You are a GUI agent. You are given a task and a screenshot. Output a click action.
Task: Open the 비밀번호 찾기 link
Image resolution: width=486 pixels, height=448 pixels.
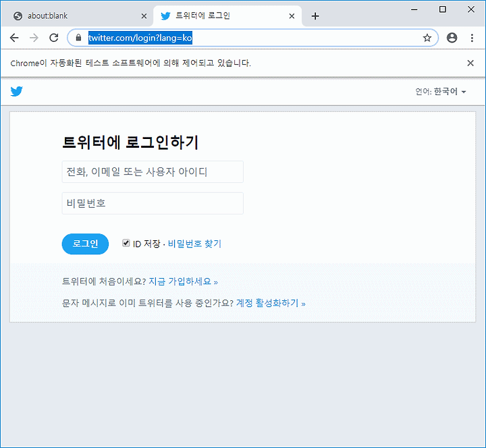tap(194, 244)
